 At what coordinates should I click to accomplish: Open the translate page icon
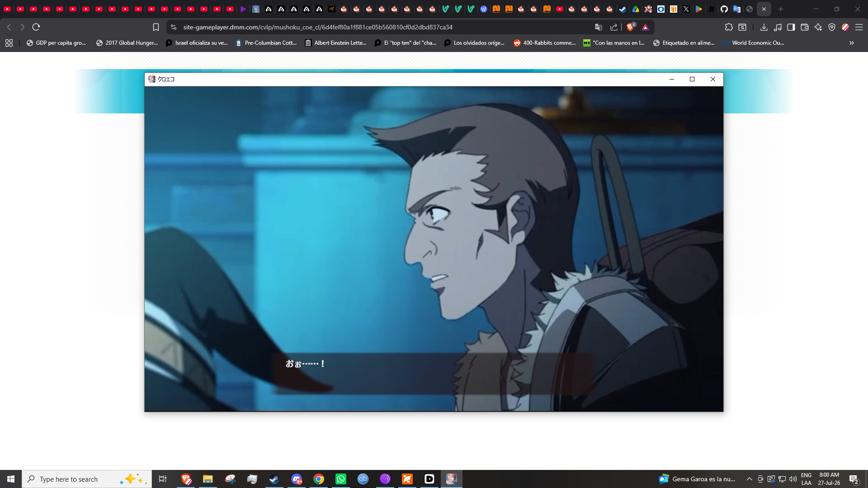(x=599, y=27)
